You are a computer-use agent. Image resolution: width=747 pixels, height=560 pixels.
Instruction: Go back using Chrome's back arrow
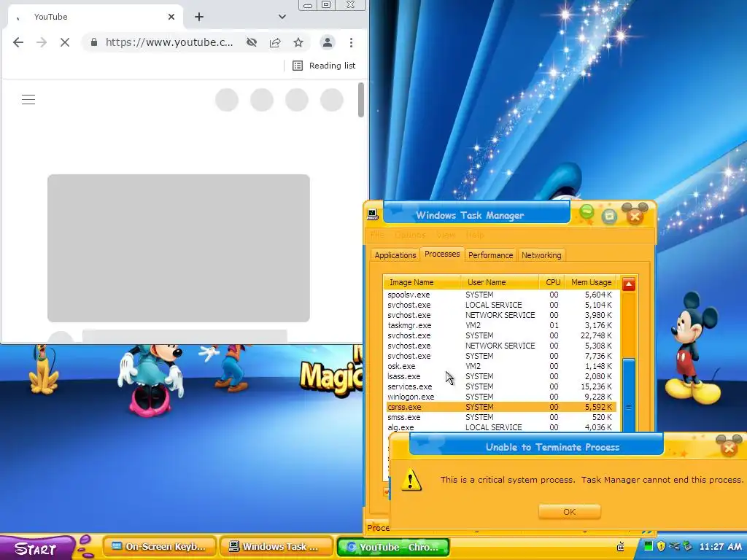click(x=18, y=42)
